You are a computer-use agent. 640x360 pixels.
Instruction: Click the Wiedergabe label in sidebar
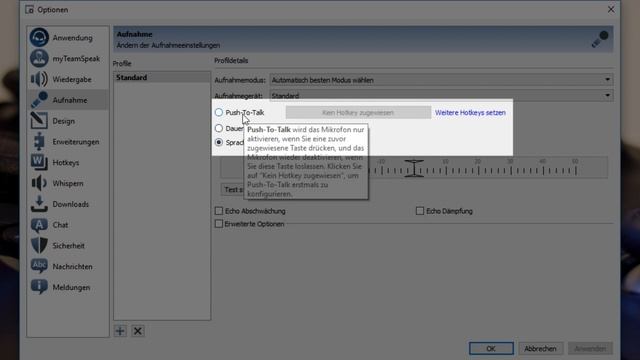tap(72, 80)
